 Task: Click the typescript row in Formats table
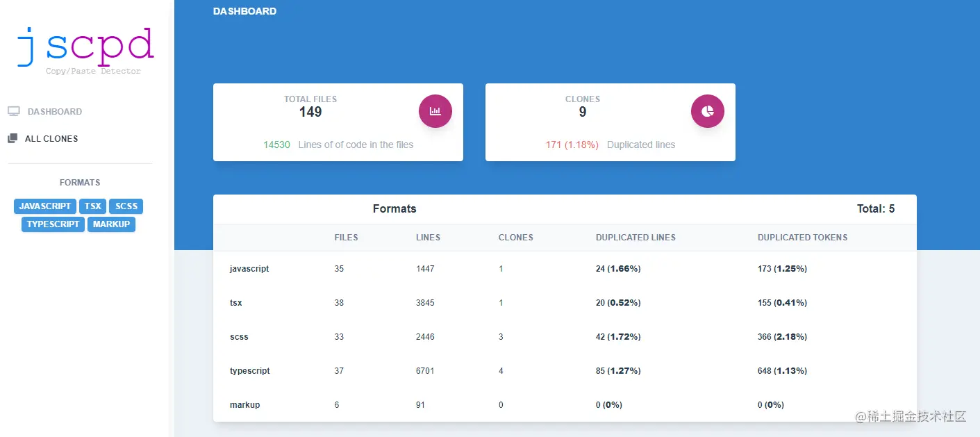tap(565, 370)
